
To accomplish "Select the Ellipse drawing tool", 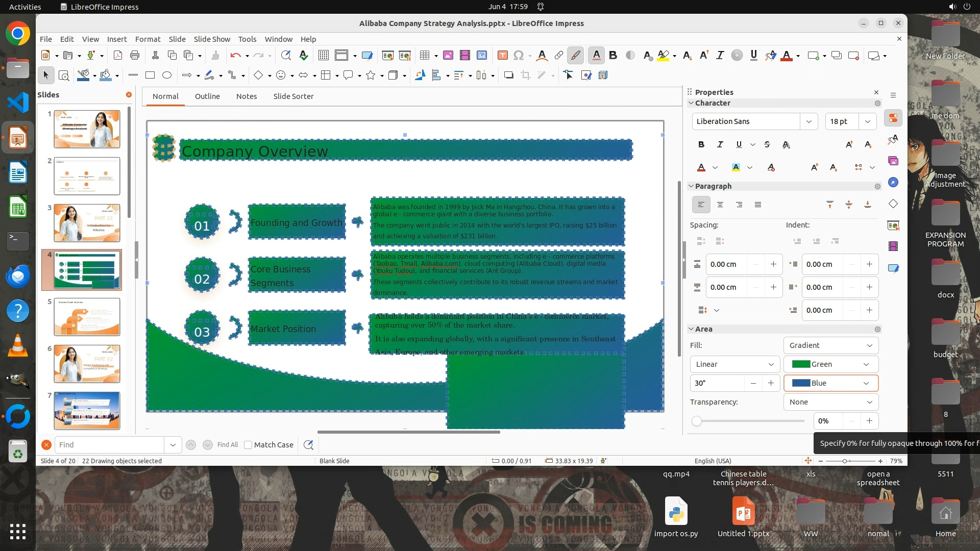I will pyautogui.click(x=166, y=76).
